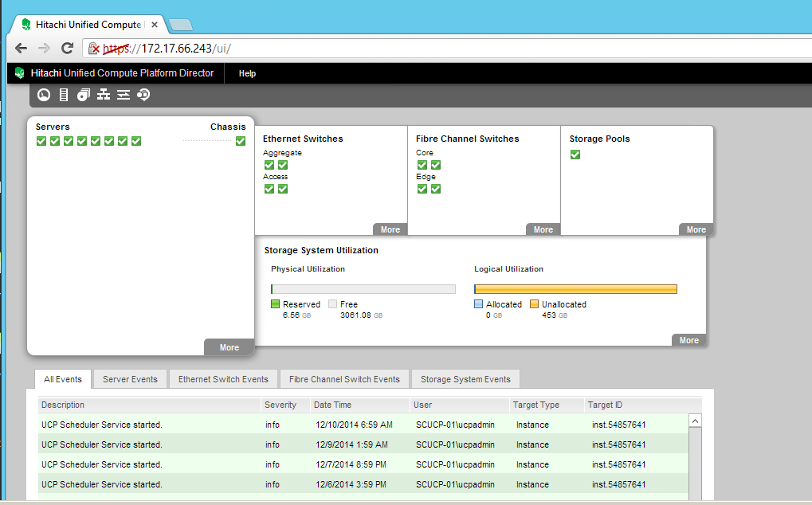812x505 pixels.
Task: Click More in the Storage Pools panel
Action: point(696,229)
